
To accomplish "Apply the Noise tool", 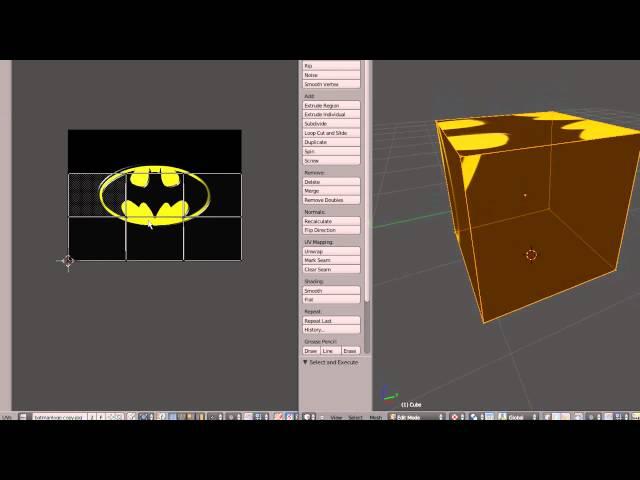I will click(331, 75).
